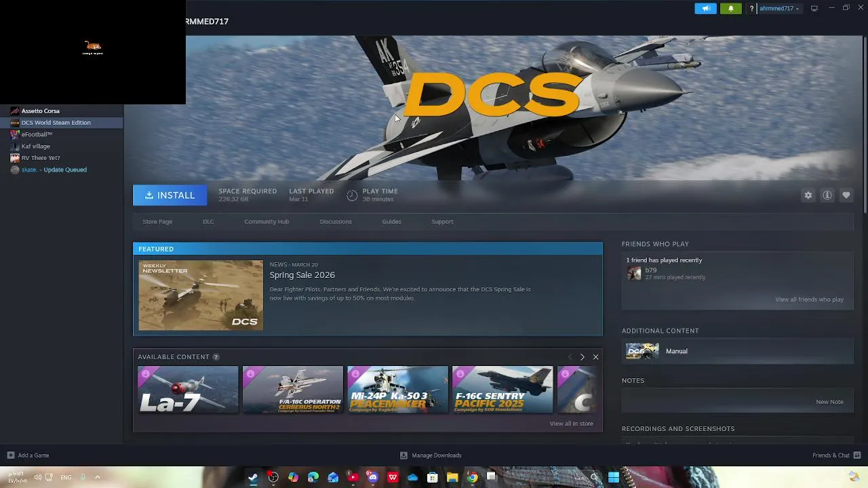The image size is (868, 488).
Task: Open WPS Office from the taskbar
Action: point(393,477)
